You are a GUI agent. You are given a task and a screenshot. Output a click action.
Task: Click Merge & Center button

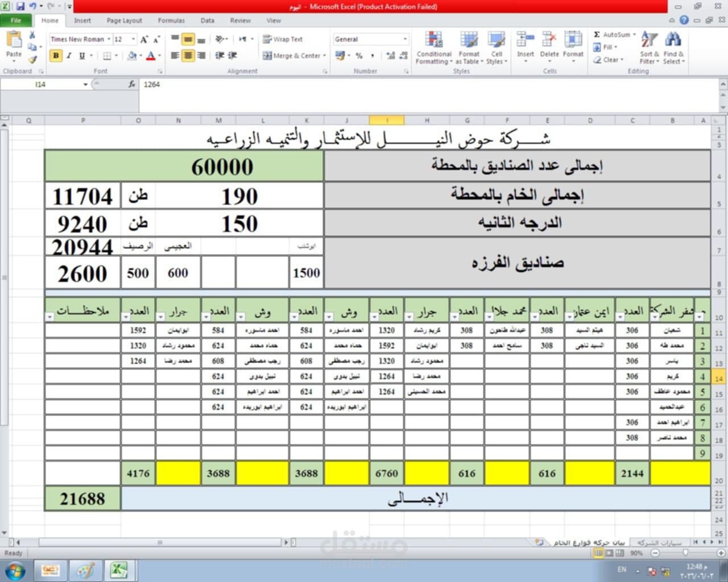292,56
